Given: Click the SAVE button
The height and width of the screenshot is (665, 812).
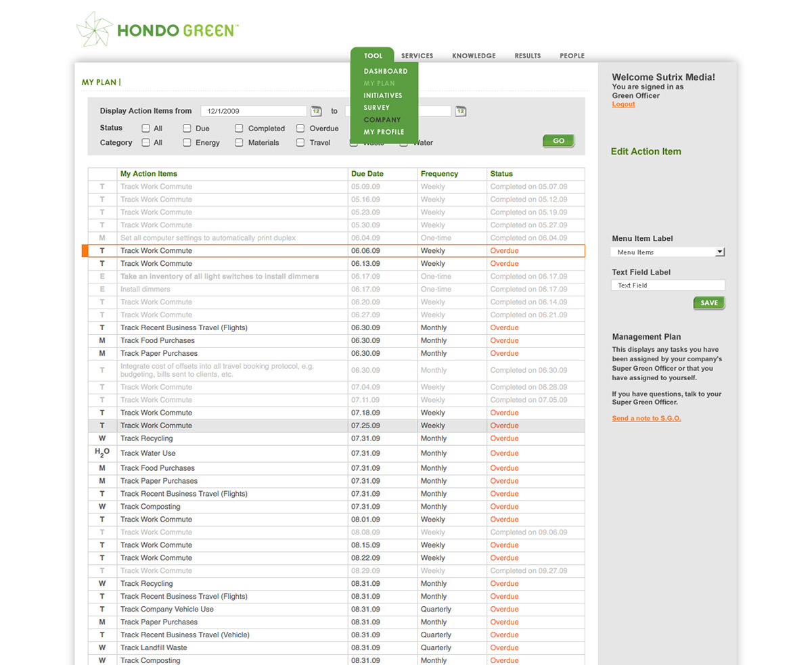Looking at the screenshot, I should click(709, 303).
